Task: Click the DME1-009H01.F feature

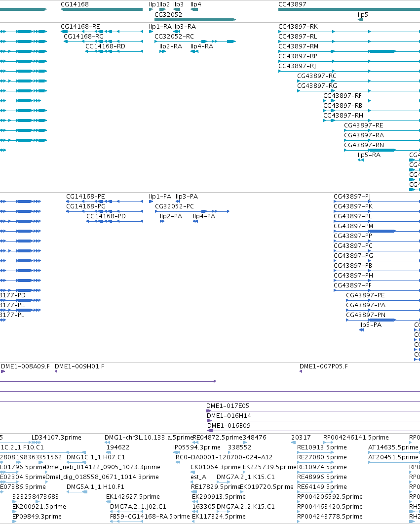Action: (79, 366)
